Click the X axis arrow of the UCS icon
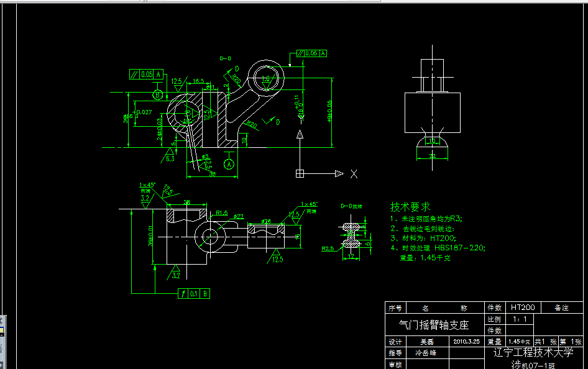588x369 pixels. [x=338, y=173]
